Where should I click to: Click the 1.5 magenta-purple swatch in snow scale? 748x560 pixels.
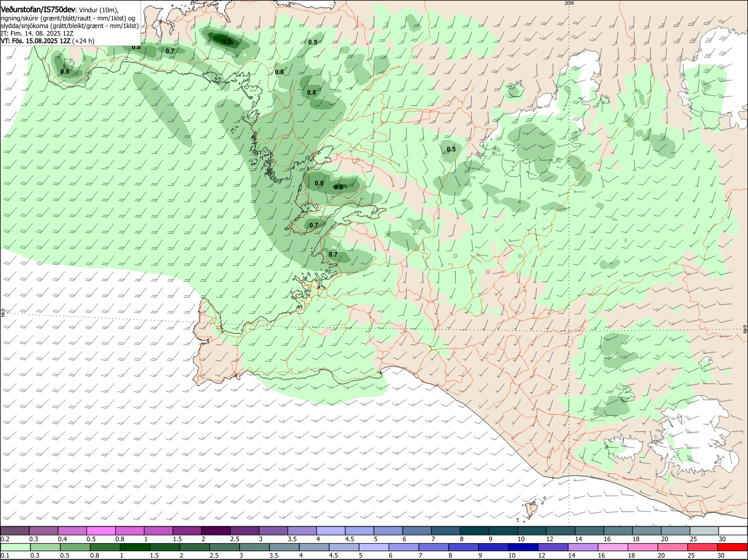[x=187, y=530]
